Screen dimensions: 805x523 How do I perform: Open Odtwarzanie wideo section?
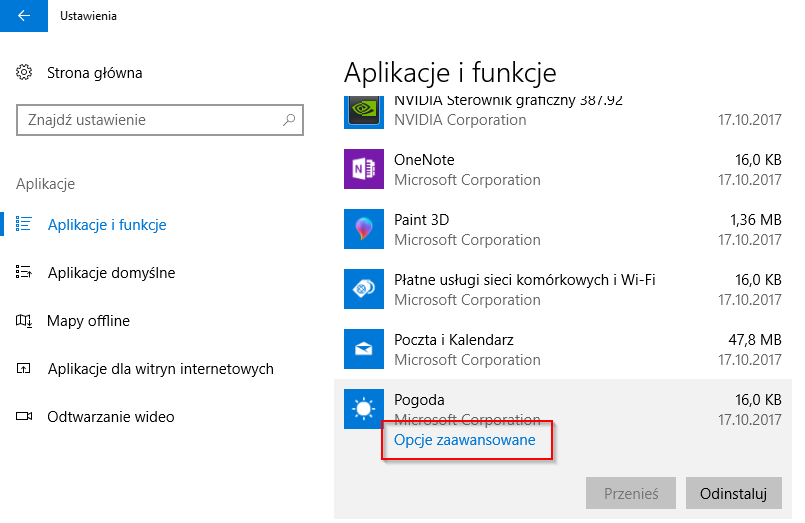point(111,417)
